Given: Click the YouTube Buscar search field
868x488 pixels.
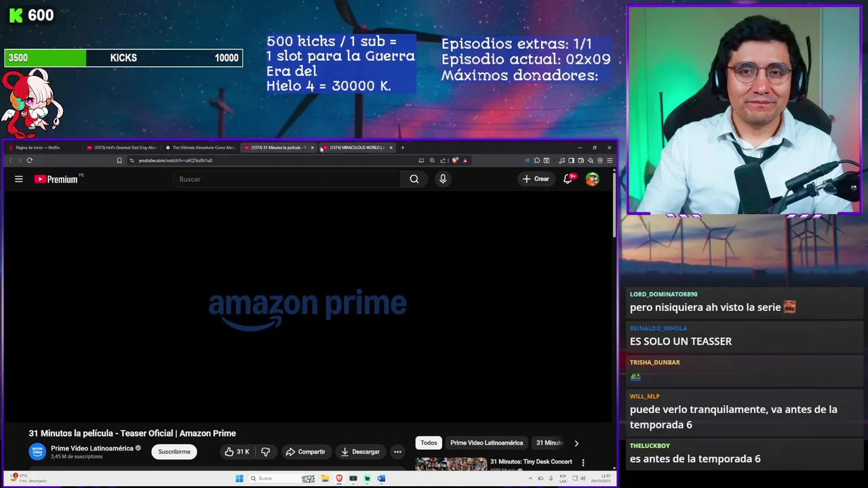Looking at the screenshot, I should point(288,179).
